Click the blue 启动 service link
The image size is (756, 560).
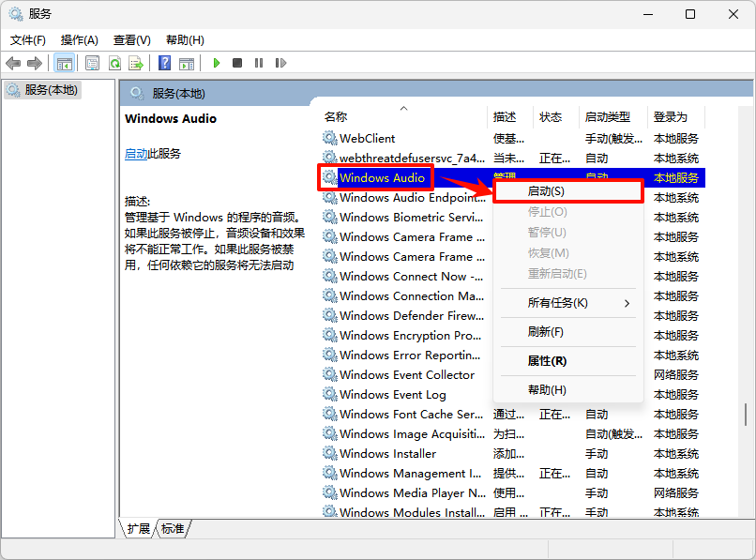[x=136, y=154]
